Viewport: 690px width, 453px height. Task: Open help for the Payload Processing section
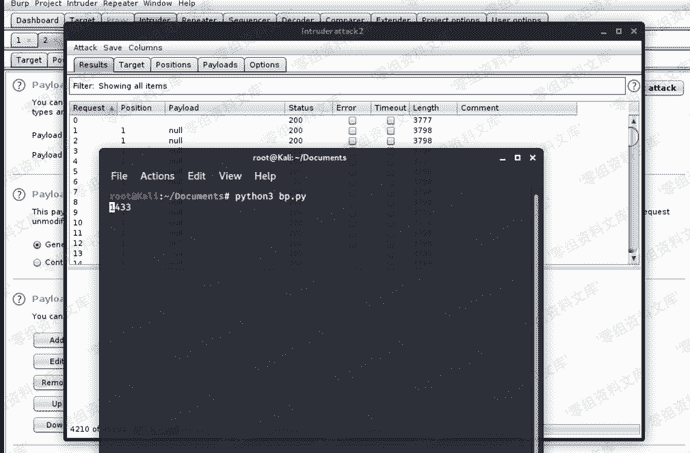coord(19,299)
